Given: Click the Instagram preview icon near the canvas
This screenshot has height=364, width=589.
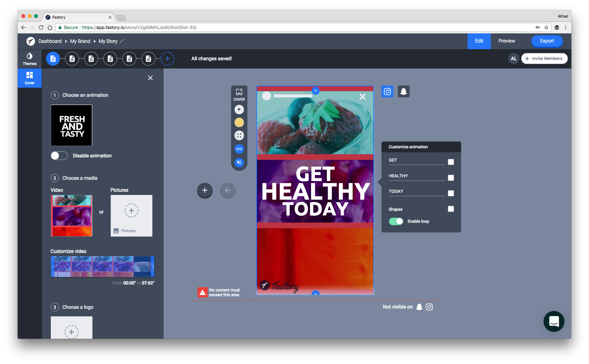Looking at the screenshot, I should tap(387, 91).
